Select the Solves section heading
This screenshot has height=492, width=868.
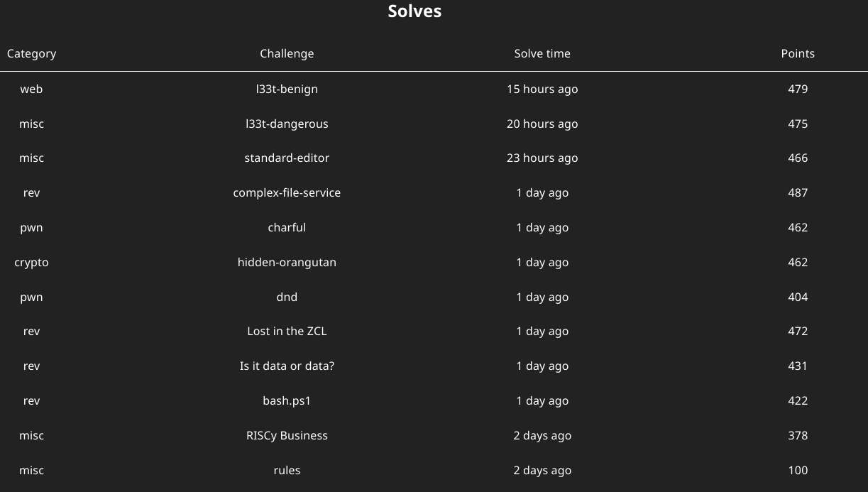tap(414, 11)
